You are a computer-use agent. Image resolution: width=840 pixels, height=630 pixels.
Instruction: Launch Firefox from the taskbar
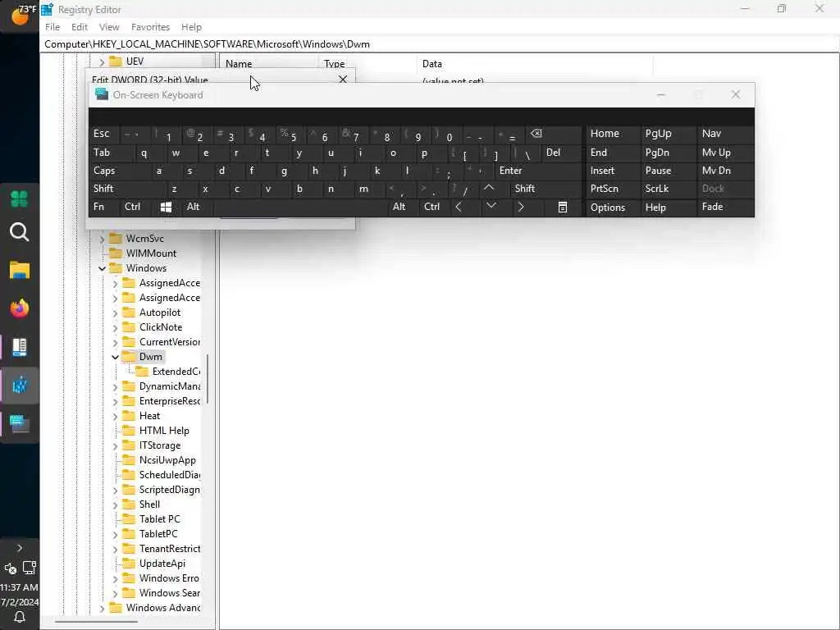(x=20, y=308)
